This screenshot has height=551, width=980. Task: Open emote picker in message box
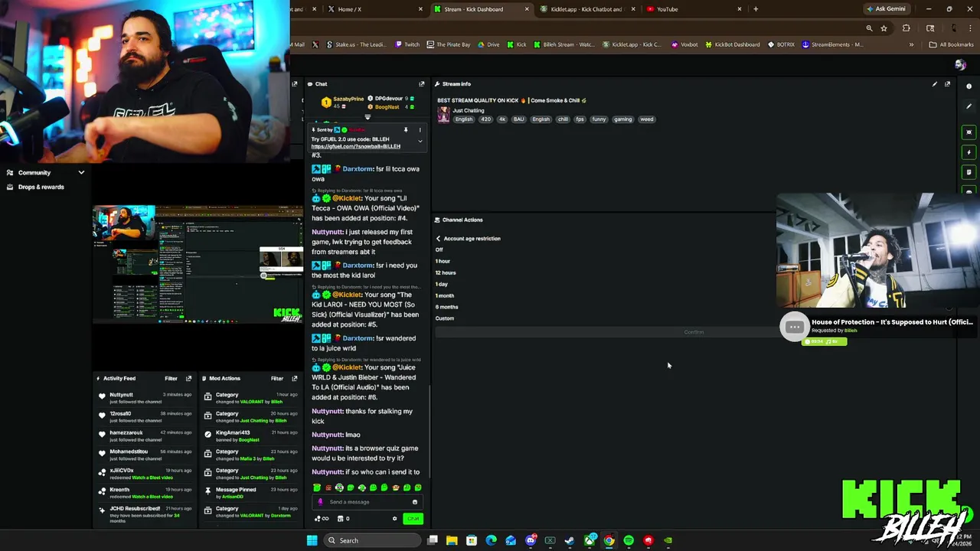(x=414, y=502)
